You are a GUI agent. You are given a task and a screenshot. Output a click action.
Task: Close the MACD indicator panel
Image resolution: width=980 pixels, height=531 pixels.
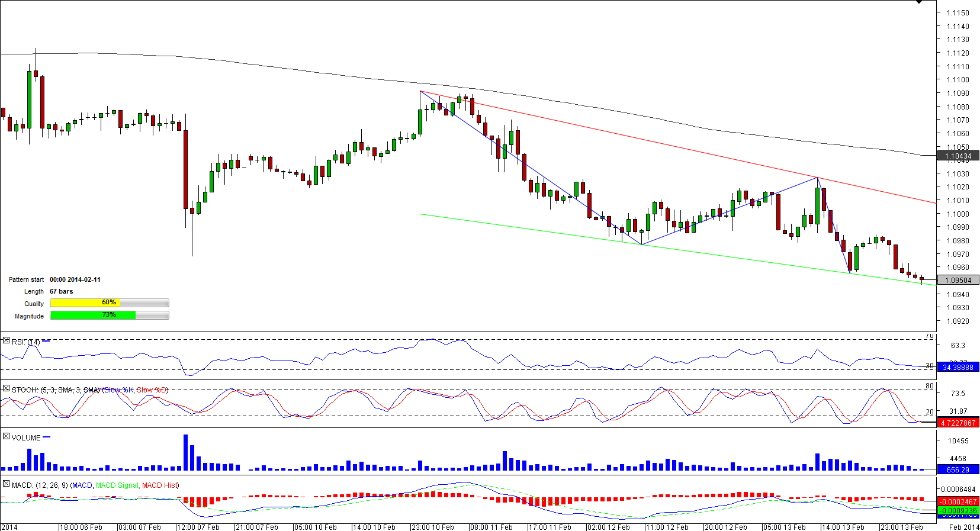[6, 484]
